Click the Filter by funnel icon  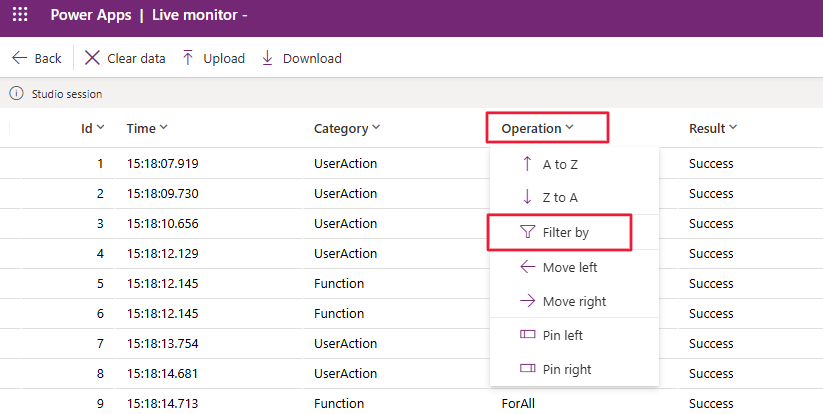527,232
